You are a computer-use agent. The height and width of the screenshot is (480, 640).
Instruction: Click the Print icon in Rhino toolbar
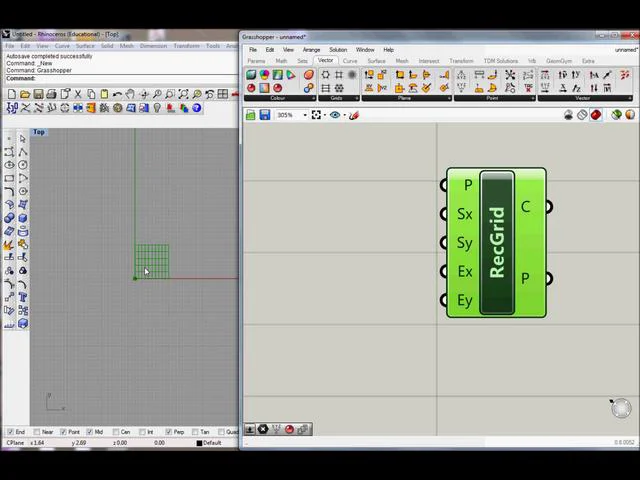tap(51, 94)
